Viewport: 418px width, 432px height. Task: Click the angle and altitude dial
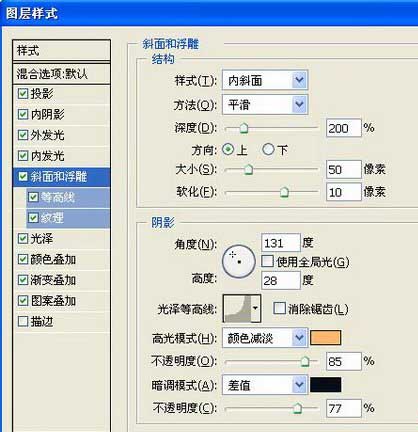(239, 262)
